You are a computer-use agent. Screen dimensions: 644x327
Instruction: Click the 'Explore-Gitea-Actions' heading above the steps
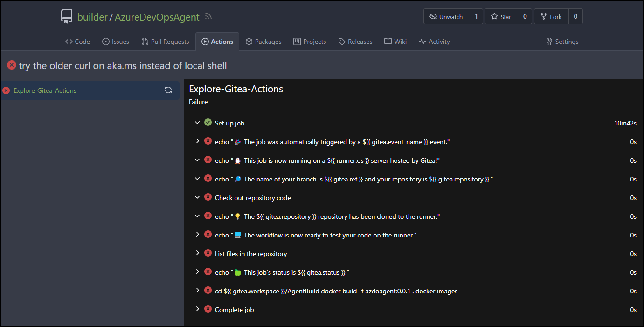click(236, 89)
